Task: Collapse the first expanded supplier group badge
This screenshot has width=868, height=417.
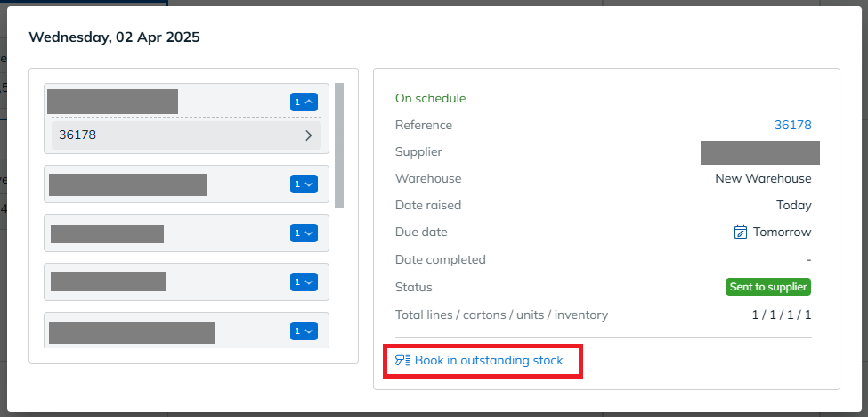Action: click(x=304, y=102)
